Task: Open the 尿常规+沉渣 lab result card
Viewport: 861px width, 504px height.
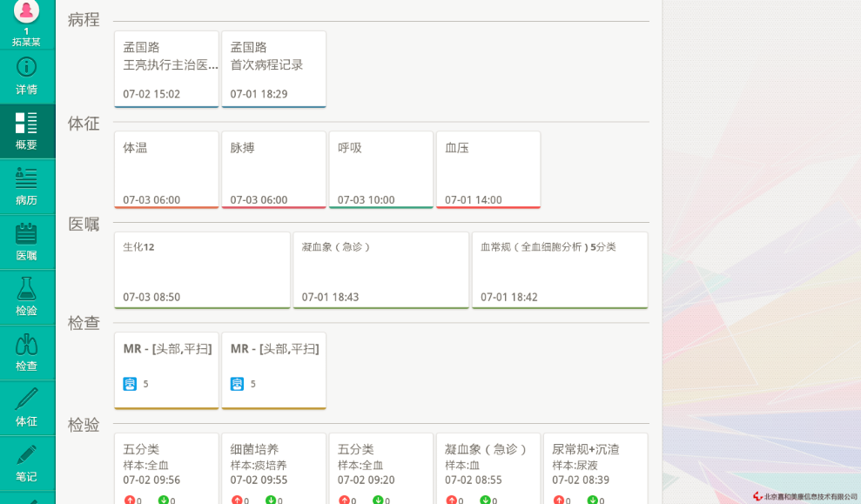Action: click(595, 467)
